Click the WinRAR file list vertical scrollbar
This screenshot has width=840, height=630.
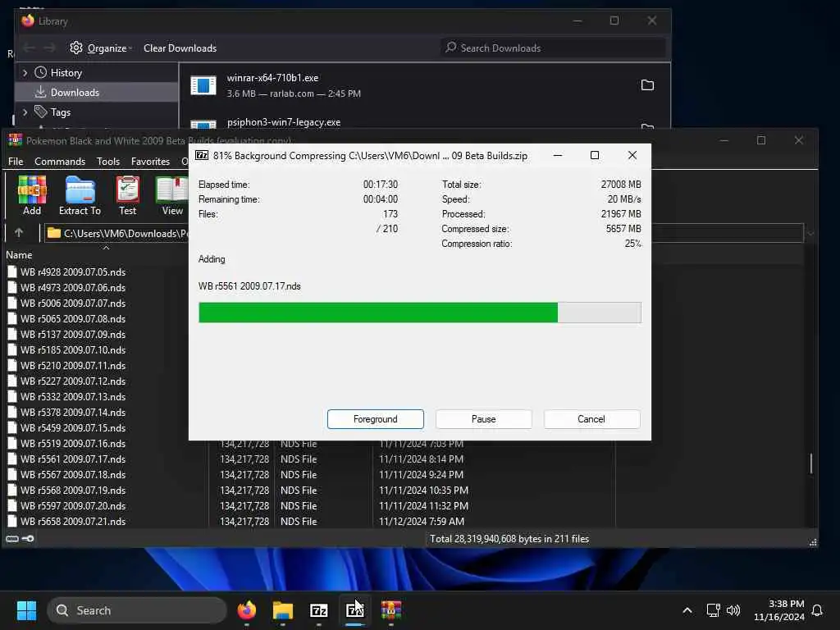[811, 463]
